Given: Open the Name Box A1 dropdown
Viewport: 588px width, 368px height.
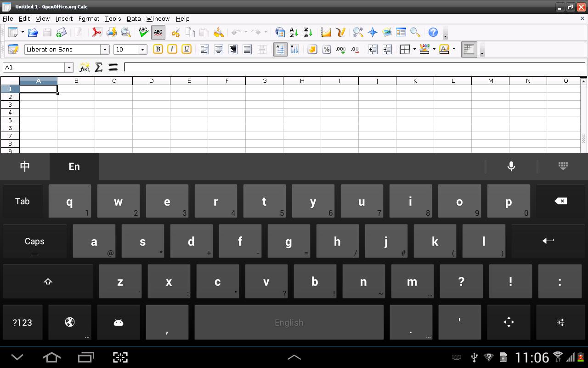Looking at the screenshot, I should click(69, 68).
